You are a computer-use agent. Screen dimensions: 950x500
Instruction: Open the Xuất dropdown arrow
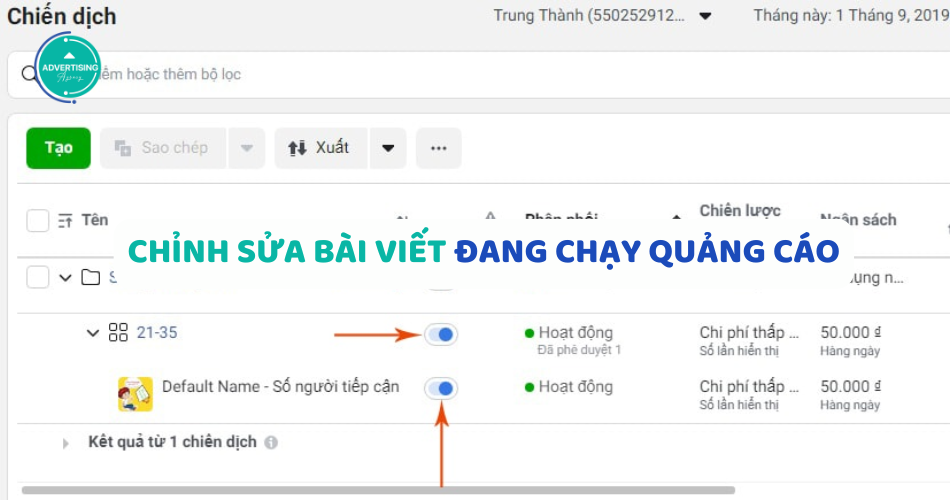(388, 148)
